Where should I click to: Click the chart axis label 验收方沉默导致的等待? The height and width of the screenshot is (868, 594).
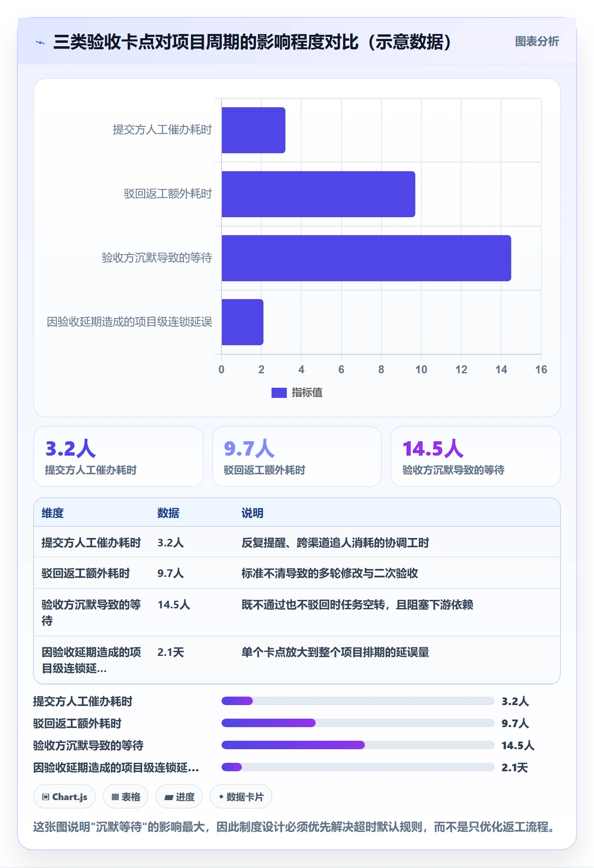click(x=157, y=258)
